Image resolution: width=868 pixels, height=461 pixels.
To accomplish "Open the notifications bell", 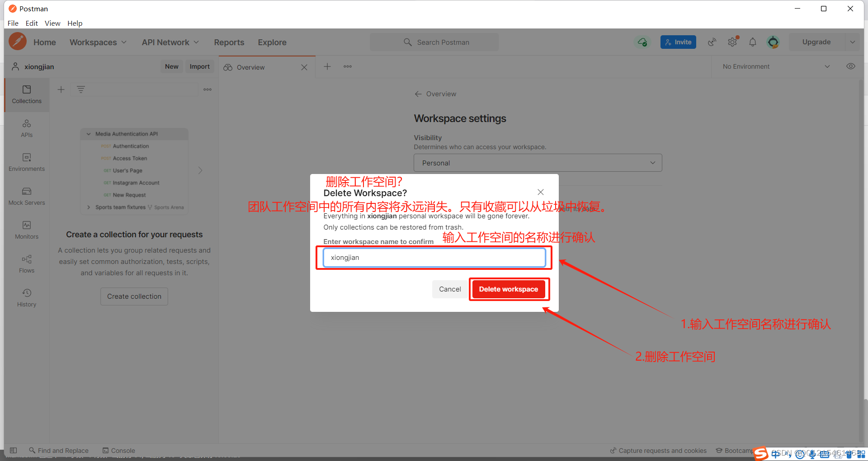I will [753, 42].
